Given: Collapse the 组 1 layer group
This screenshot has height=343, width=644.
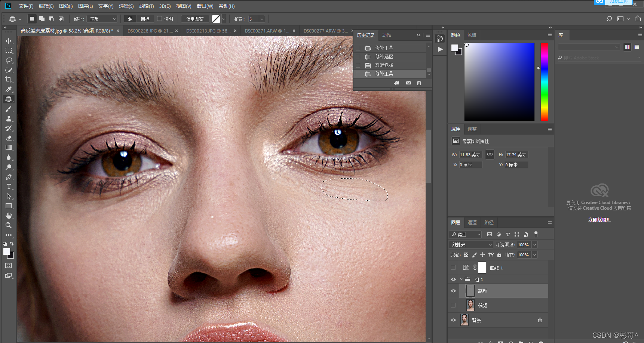Looking at the screenshot, I should point(461,279).
